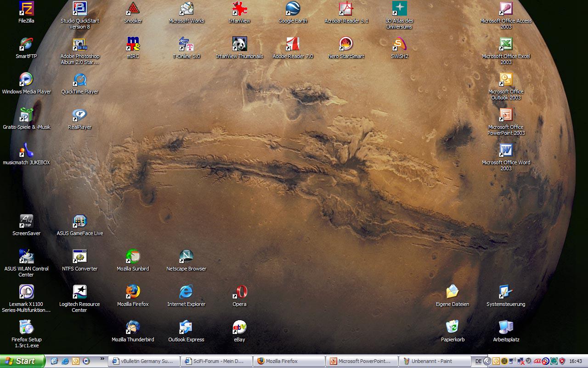588x368 pixels.
Task: Click the Microsoft Office Excel 2003 icon
Action: (506, 45)
